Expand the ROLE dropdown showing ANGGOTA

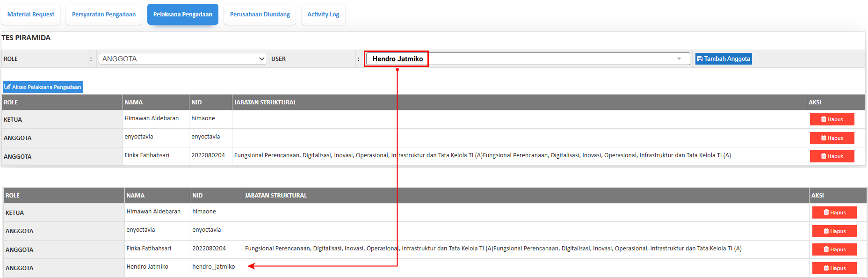[182, 59]
